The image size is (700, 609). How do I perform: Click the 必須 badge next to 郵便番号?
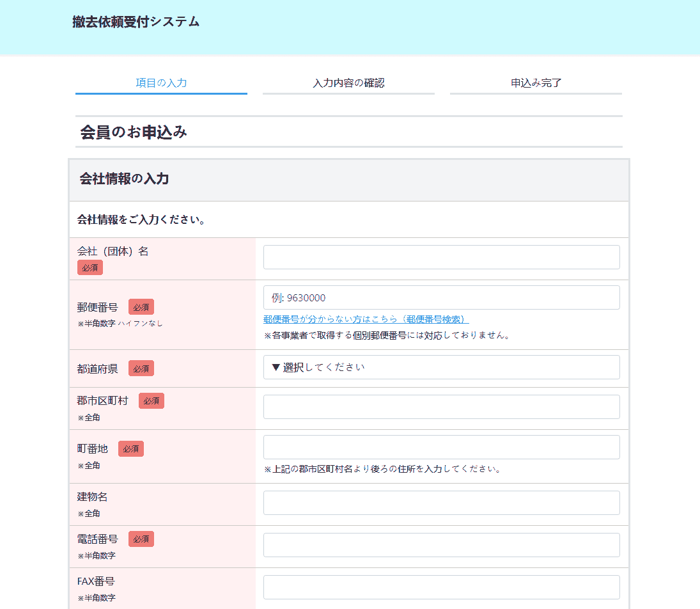tap(141, 307)
